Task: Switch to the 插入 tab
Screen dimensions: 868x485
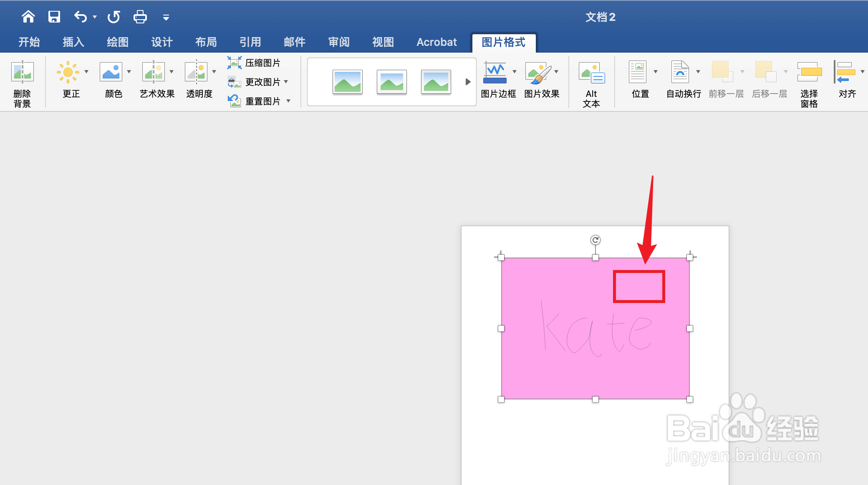Action: [73, 42]
